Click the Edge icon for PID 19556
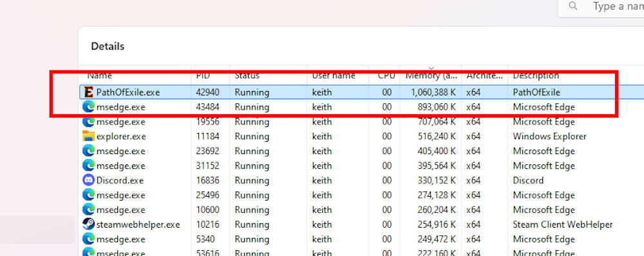 88,122
